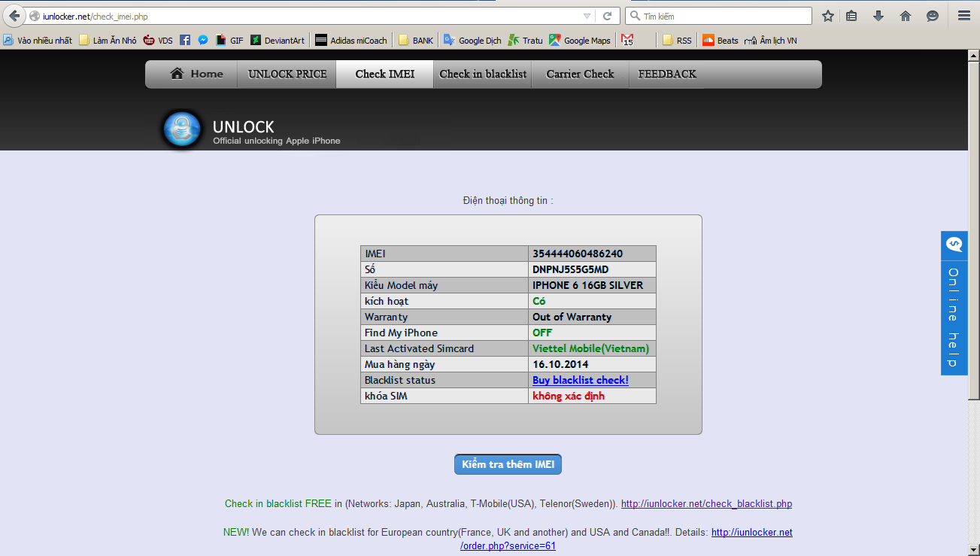Open the BANK bookmarks folder
Screen dimensions: 980x556
point(416,41)
